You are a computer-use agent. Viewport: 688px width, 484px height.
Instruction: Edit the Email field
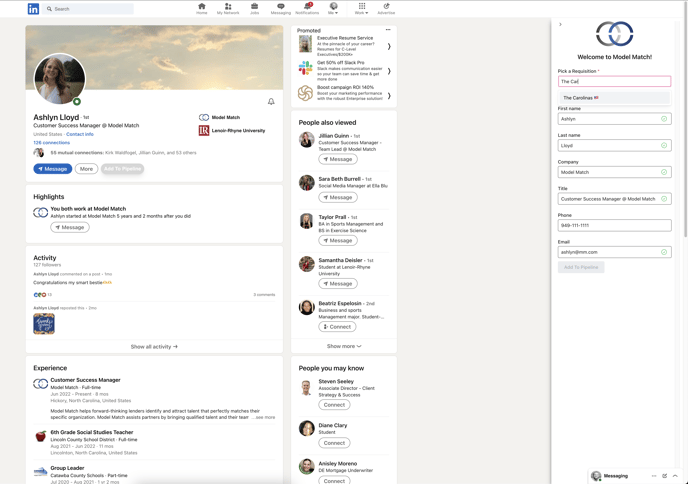coord(614,252)
